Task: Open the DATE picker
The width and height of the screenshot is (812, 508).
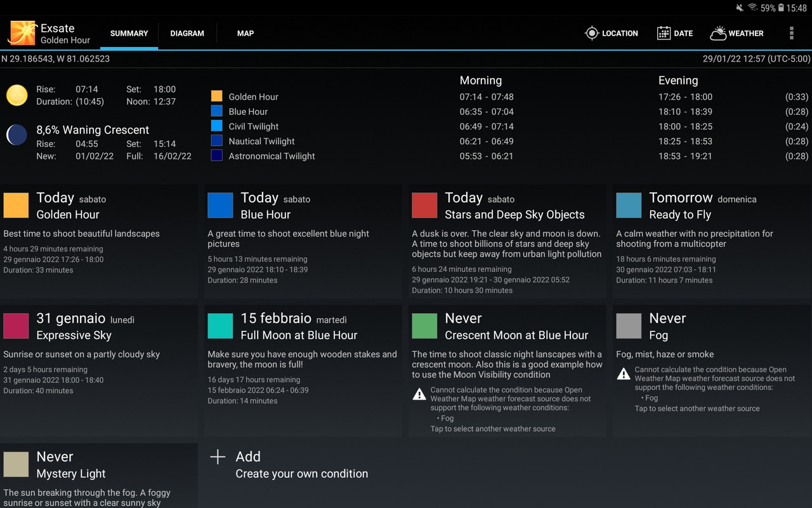Action: (675, 34)
